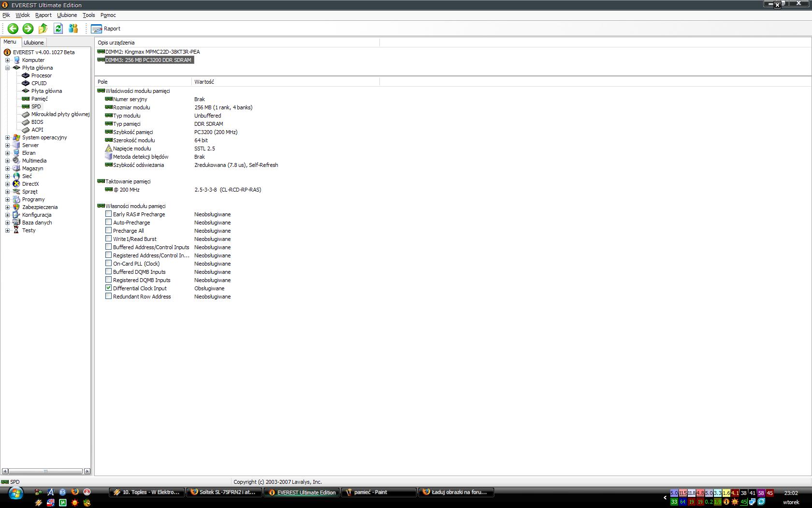Click the green 33 sensor tray icon
812x508 pixels.
tap(674, 502)
